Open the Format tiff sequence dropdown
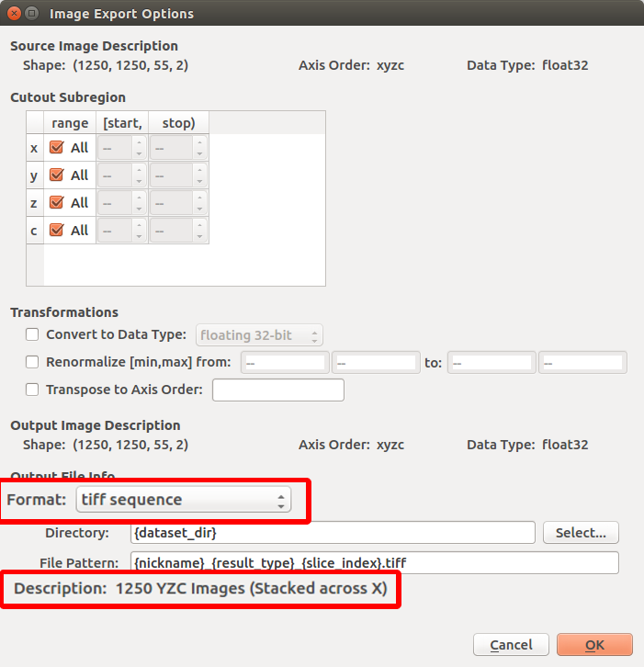 182,500
